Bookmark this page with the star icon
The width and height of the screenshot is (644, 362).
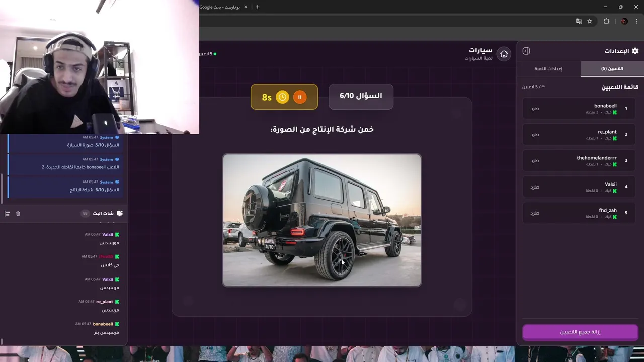(590, 21)
